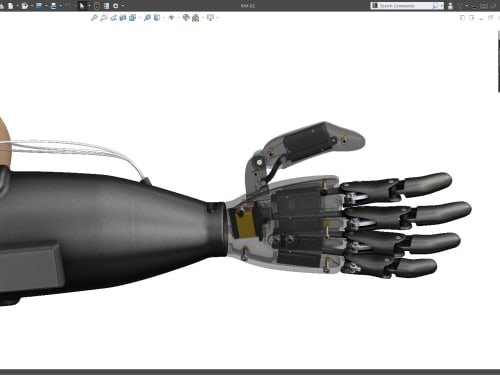The image size is (500, 375).
Task: Open the Edit Appearance color ball
Action: pos(186,18)
